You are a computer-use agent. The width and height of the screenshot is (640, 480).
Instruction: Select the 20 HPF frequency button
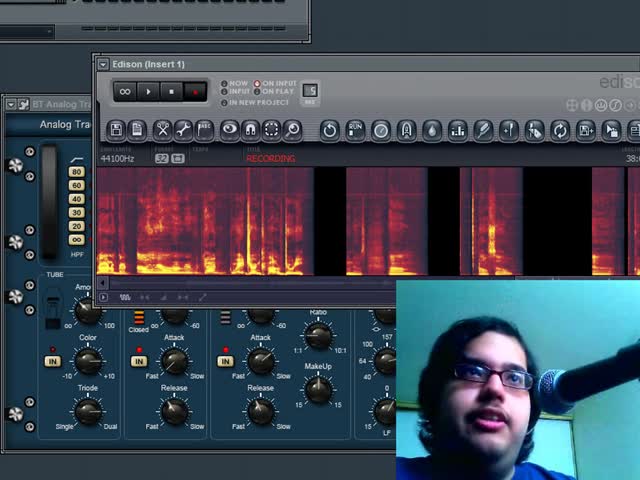coord(76,226)
